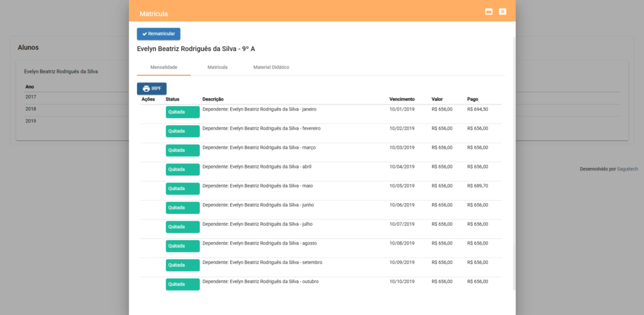Screen dimensions: 644x315
Task: Click the Status column header
Action: click(172, 99)
